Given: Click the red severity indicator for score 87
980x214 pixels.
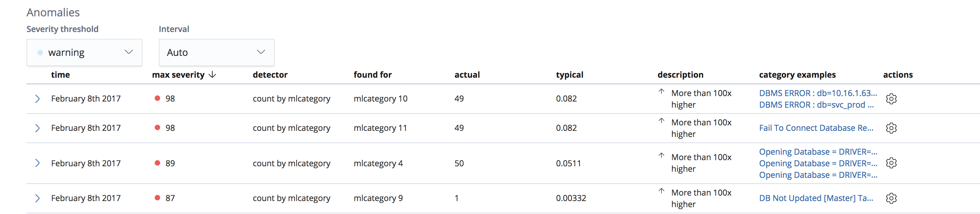Looking at the screenshot, I should [157, 198].
